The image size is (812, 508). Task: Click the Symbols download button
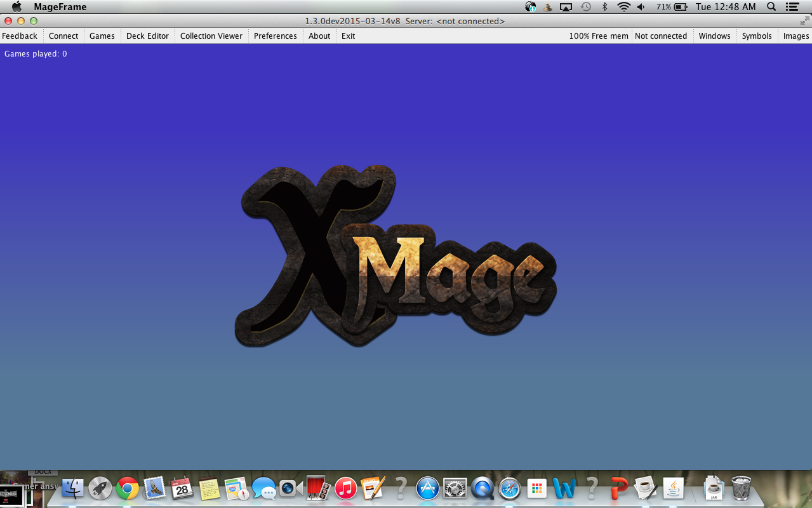click(x=757, y=36)
